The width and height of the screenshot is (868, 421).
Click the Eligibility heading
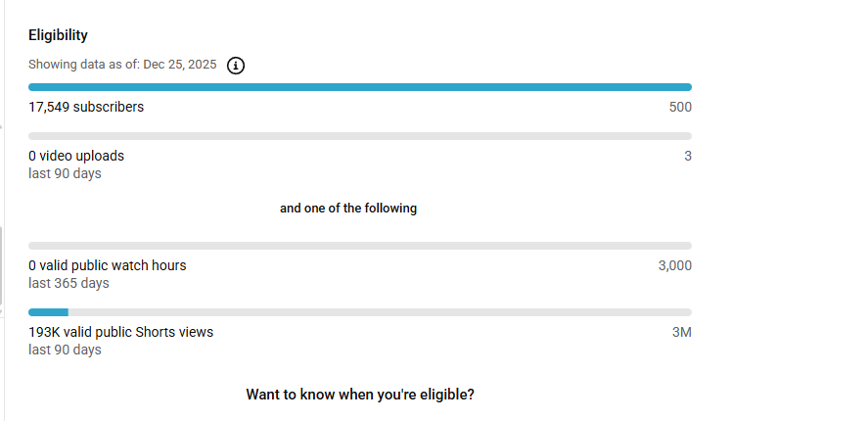(x=58, y=35)
